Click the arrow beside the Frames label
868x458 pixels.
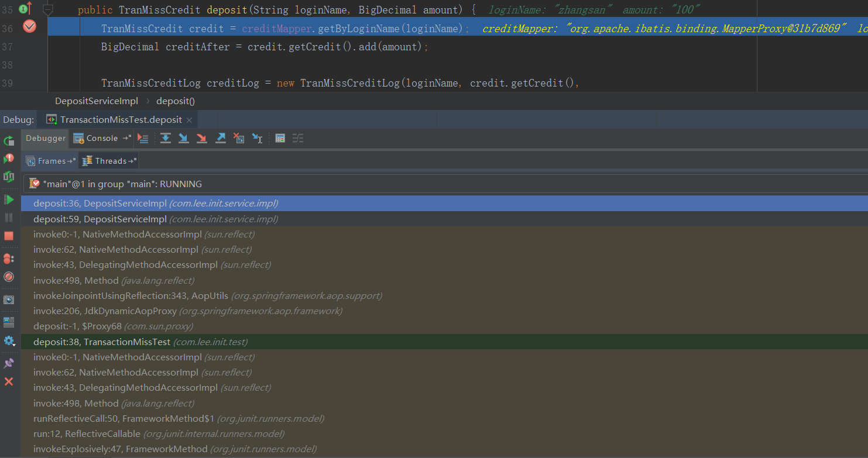coord(72,161)
